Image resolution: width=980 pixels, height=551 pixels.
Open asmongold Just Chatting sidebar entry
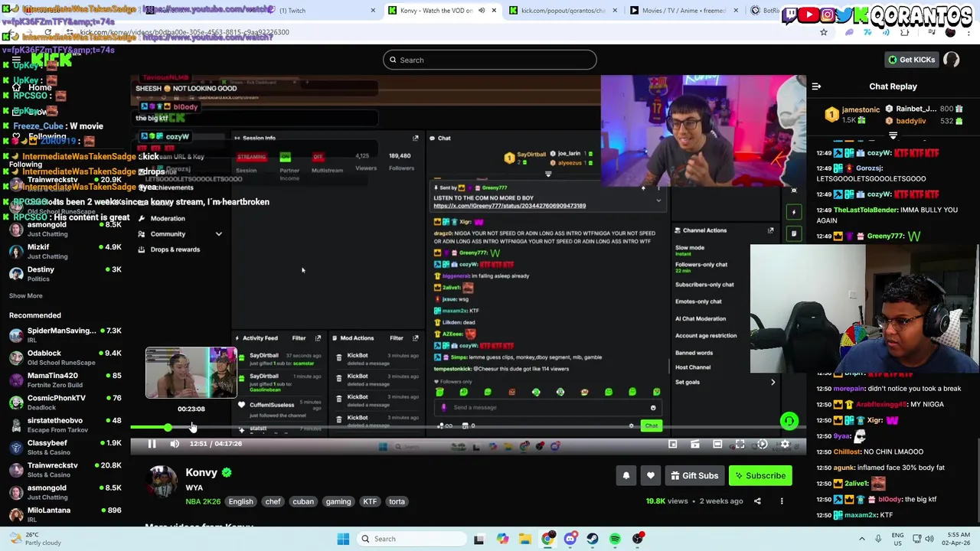tap(65, 229)
